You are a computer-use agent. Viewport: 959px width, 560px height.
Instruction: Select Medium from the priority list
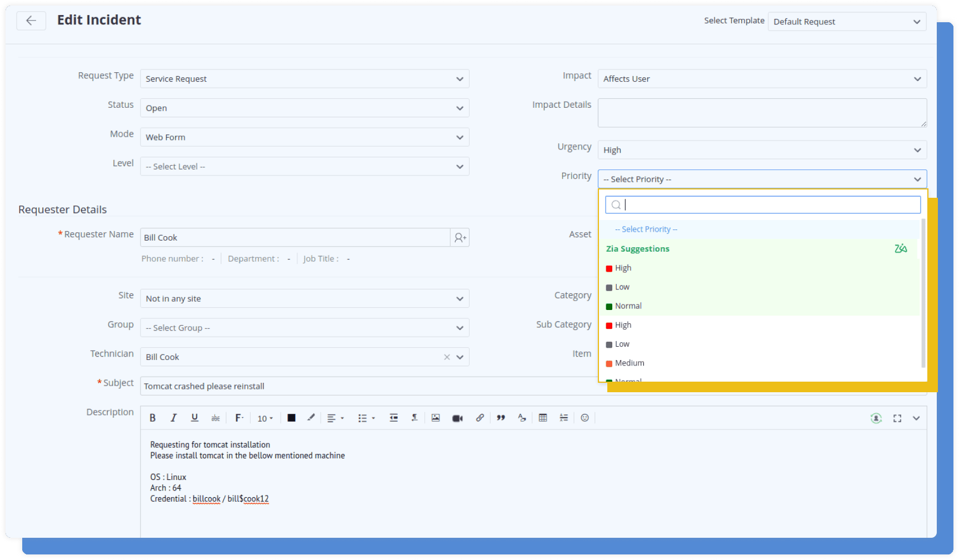coord(630,363)
